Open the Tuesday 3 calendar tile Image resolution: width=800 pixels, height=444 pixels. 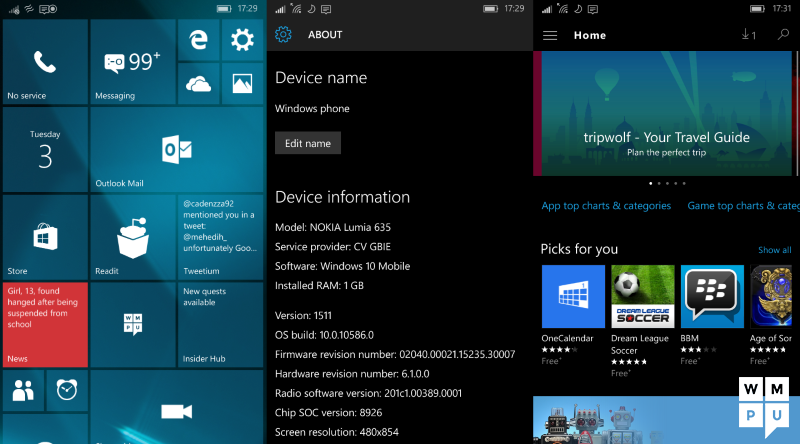coord(45,150)
